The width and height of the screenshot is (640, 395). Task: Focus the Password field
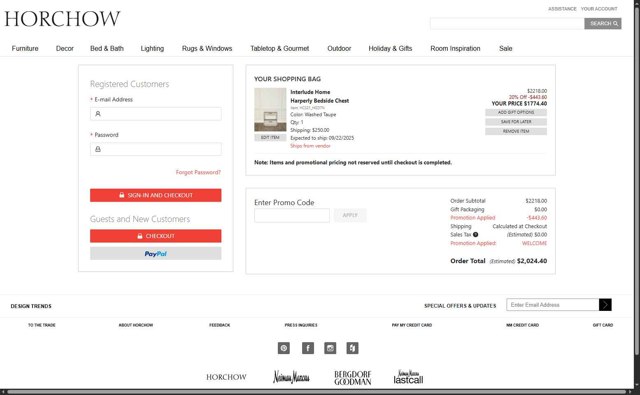[156, 149]
